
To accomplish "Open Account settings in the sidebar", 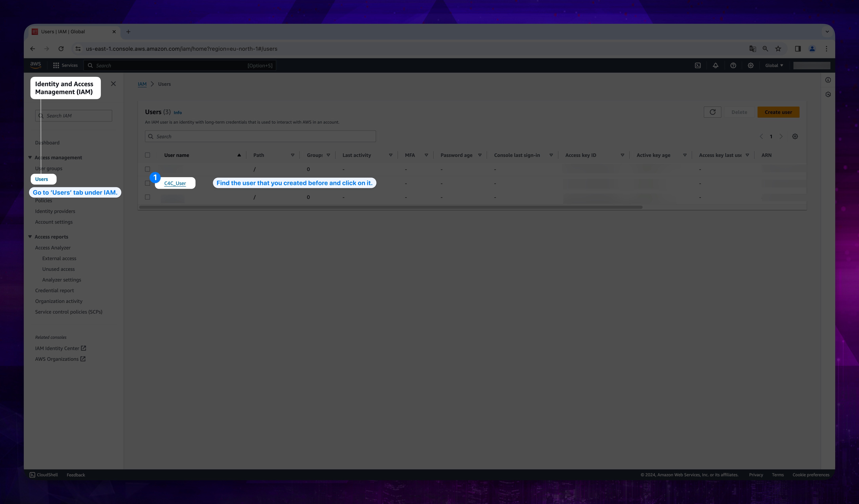I will click(53, 222).
